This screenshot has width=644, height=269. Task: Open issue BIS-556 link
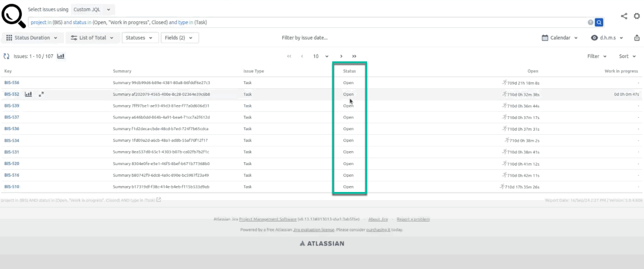[12, 83]
